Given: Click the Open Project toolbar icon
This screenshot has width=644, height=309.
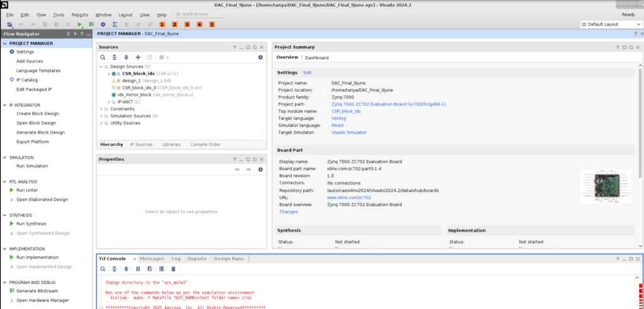Looking at the screenshot, I should (9, 24).
